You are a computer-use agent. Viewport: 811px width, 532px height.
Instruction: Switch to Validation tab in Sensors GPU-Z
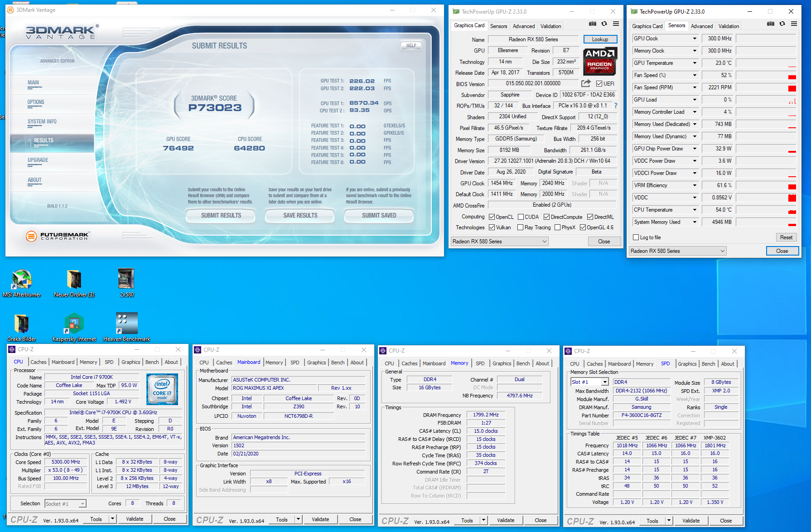729,26
